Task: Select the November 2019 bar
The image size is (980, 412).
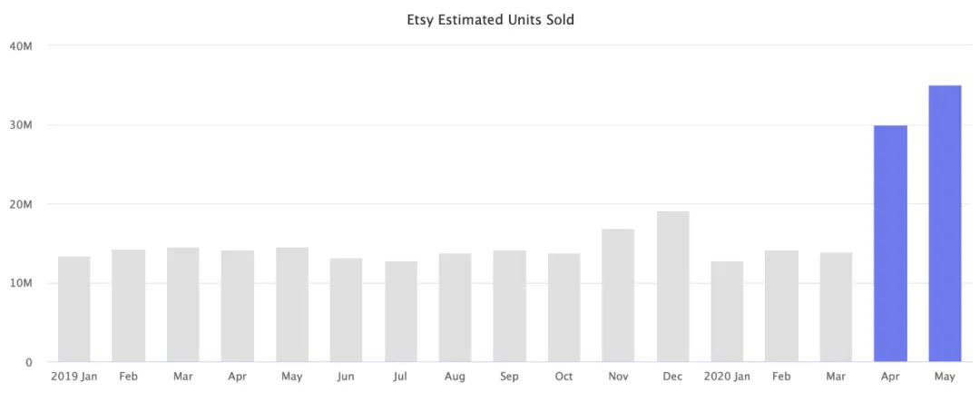Action: tap(618, 295)
